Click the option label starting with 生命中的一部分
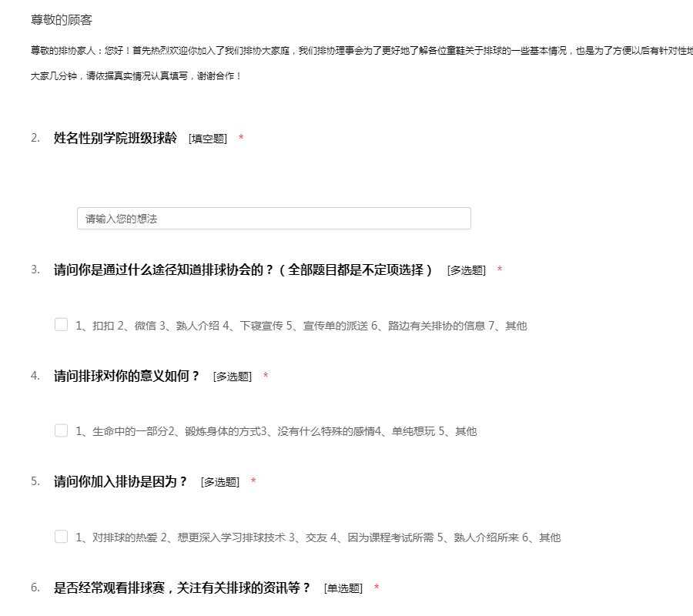The image size is (693, 616). tap(276, 432)
